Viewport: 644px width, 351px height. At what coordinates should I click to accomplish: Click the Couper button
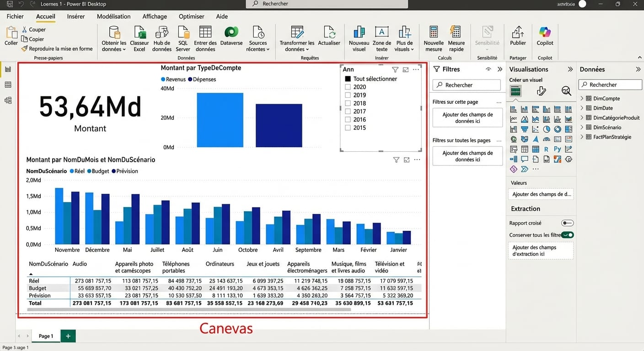tap(33, 29)
